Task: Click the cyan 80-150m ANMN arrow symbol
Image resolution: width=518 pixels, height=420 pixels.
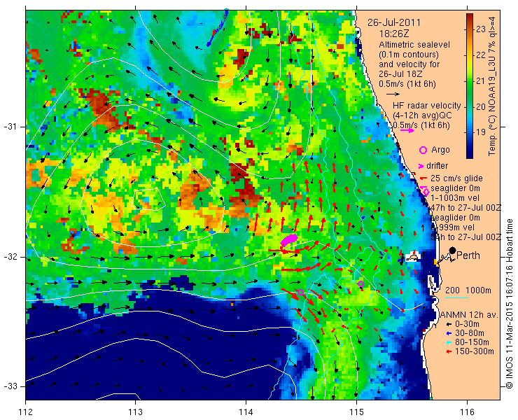Action: 449,343
